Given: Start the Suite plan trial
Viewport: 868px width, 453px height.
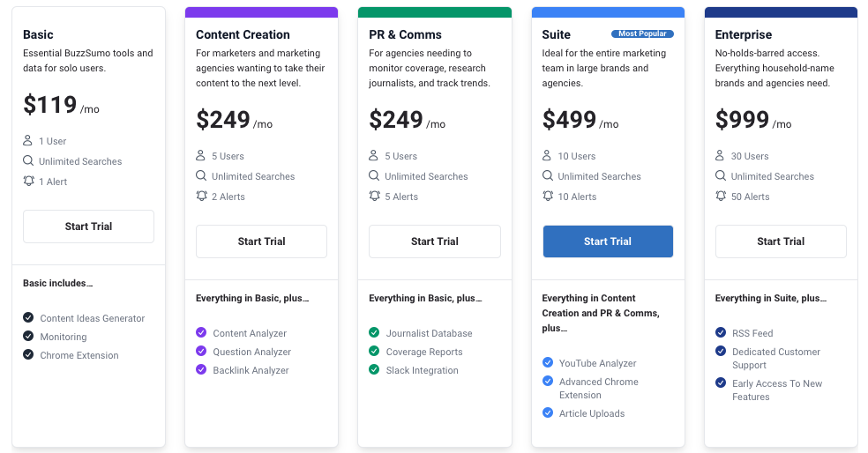Looking at the screenshot, I should (608, 241).
